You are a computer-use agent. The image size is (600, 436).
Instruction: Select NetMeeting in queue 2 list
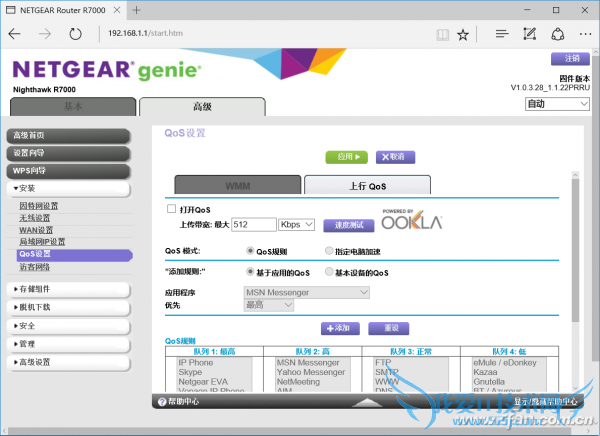click(x=298, y=382)
